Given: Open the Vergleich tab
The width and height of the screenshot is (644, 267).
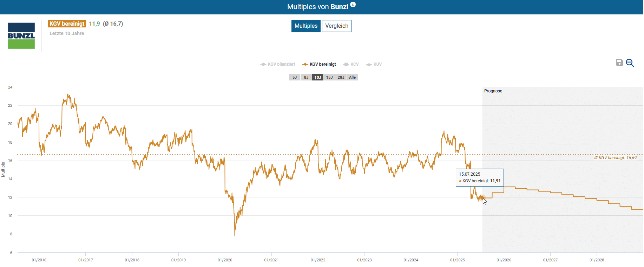Looking at the screenshot, I should 336,26.
